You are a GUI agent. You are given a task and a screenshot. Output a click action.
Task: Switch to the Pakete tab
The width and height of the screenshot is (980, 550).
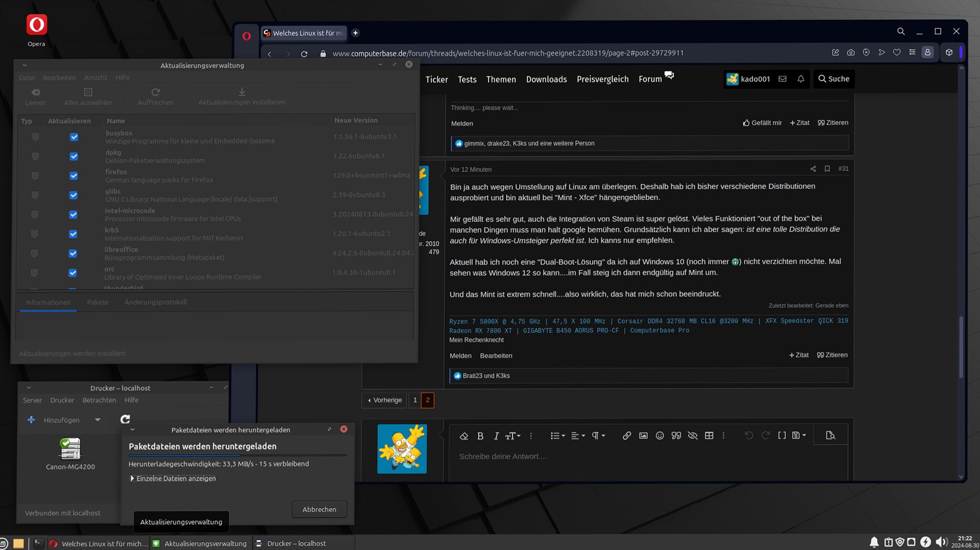point(98,302)
